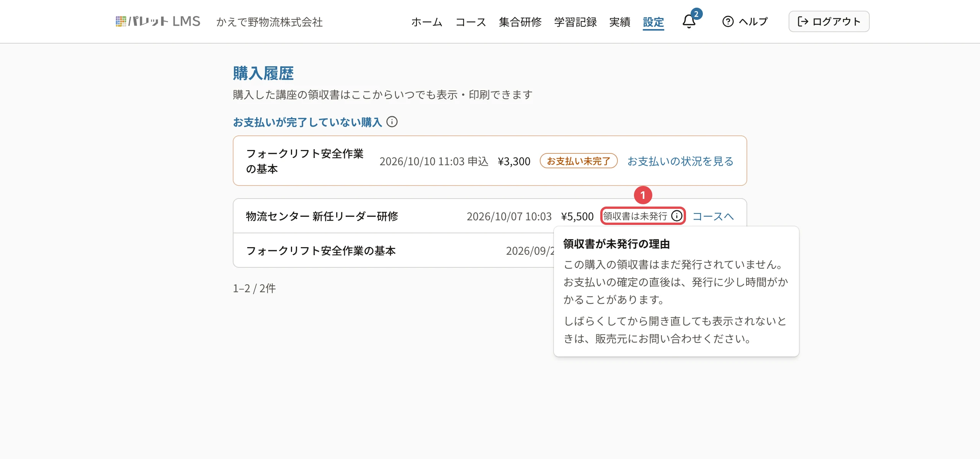Screen dimensions: 980x459
Task: Open the 実績 menu item
Action: [620, 22]
